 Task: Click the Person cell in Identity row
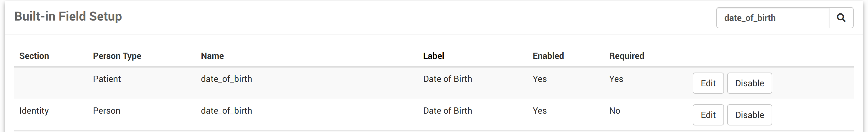click(106, 111)
